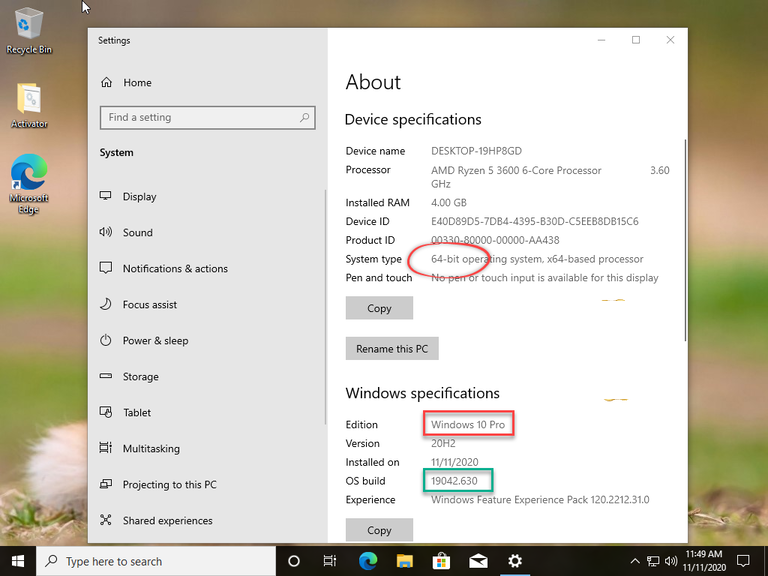Image resolution: width=768 pixels, height=576 pixels.
Task: Click the Windows 10 Pro edition value
Action: [468, 424]
